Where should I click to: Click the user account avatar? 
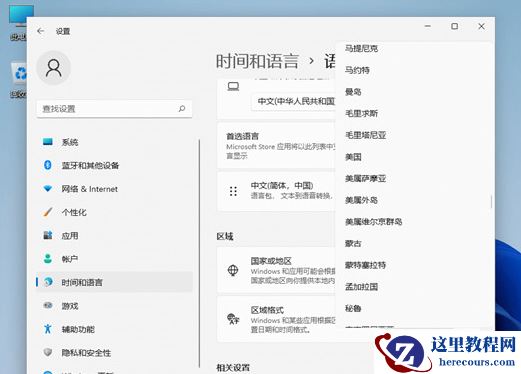[x=53, y=68]
